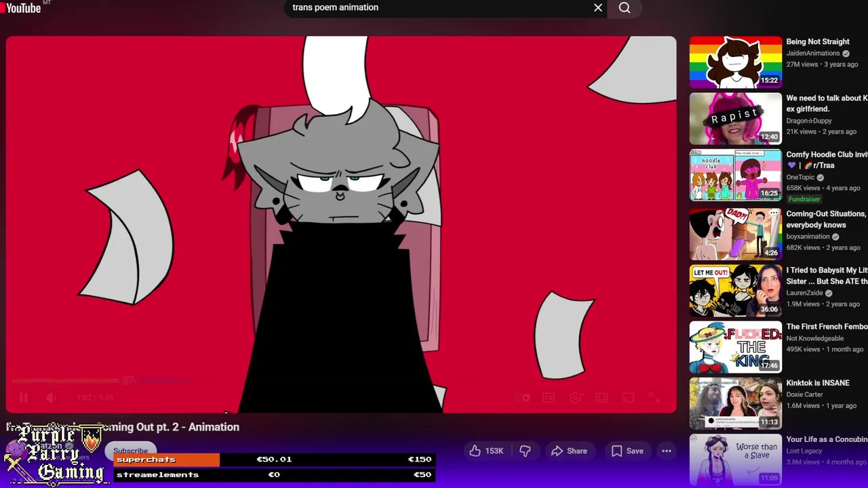Image resolution: width=868 pixels, height=488 pixels.
Task: Click the '1.9M views • 2 years ago' text
Action: (x=823, y=304)
